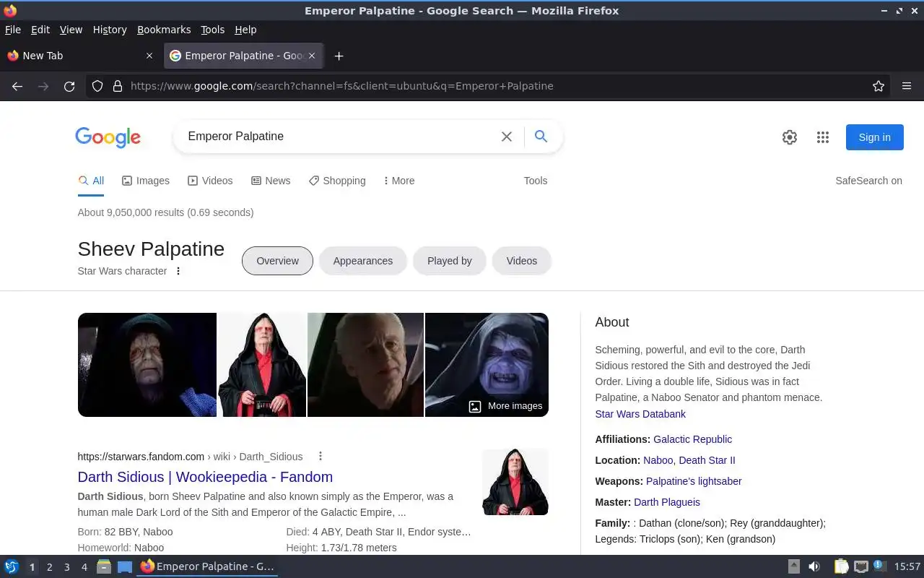Click SafeSearch on setting

tap(868, 181)
